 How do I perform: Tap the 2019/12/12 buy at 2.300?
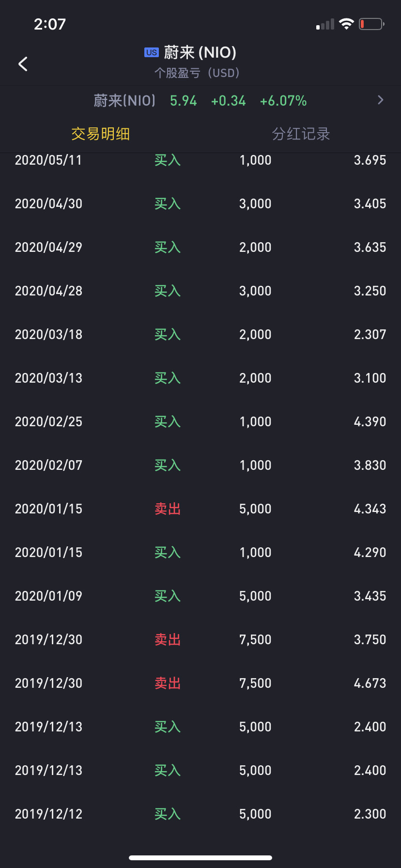click(200, 814)
